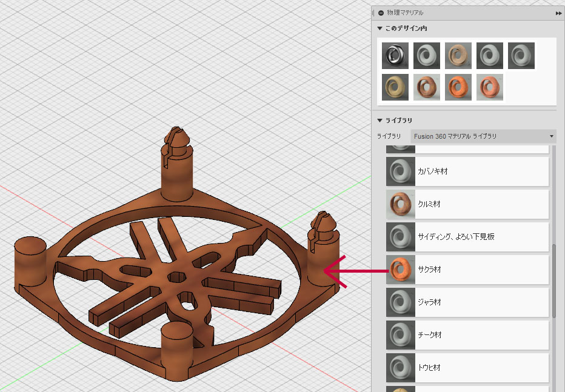565x392 pixels.
Task: Collapse the ライブラリ section
Action: tap(380, 121)
